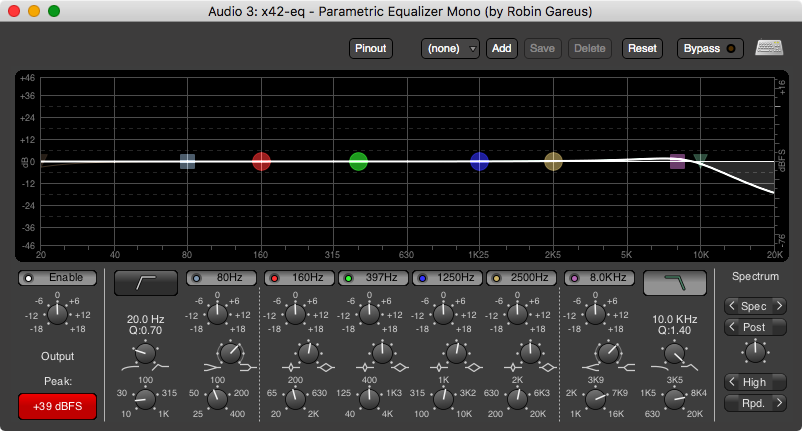Select the red 160Hz band node on graph

pos(261,161)
